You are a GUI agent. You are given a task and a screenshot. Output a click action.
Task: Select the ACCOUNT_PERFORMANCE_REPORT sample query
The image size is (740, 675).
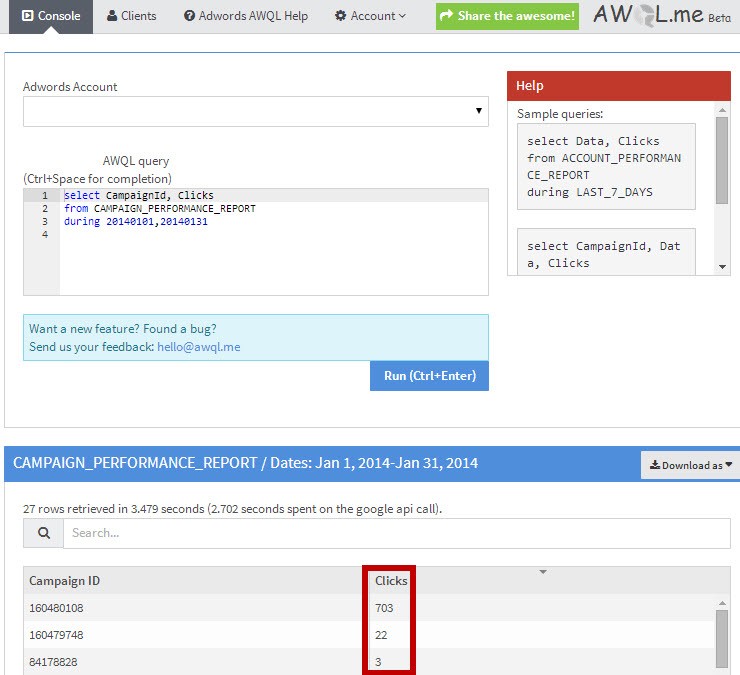coord(606,167)
